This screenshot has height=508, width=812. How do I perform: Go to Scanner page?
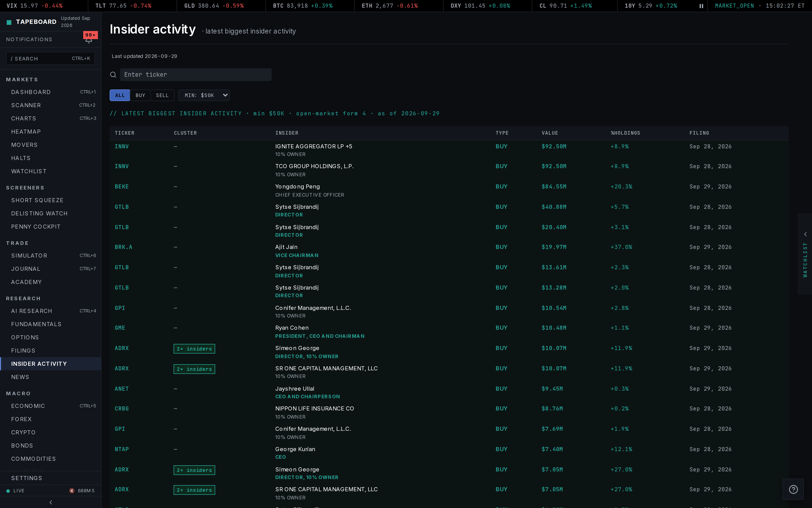pyautogui.click(x=51, y=105)
